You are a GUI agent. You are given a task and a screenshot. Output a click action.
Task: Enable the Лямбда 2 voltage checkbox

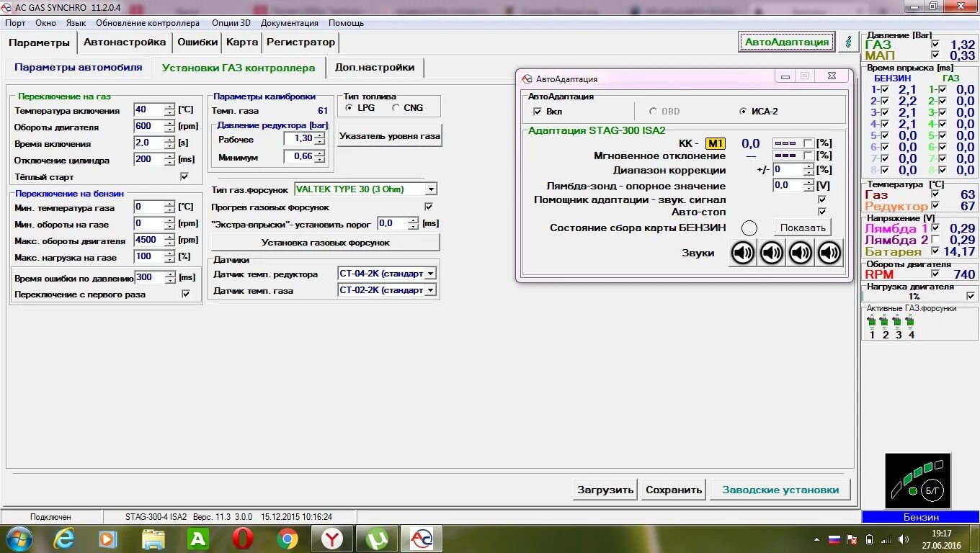pos(935,240)
